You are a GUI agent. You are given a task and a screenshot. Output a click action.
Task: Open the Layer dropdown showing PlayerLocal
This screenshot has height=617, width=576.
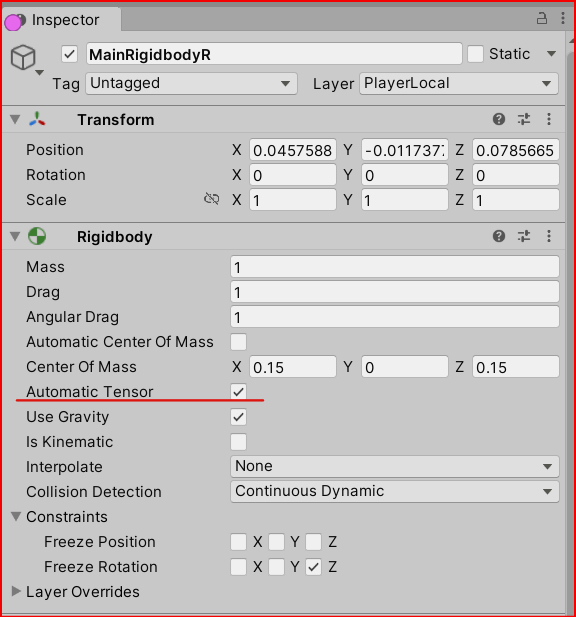pos(459,83)
